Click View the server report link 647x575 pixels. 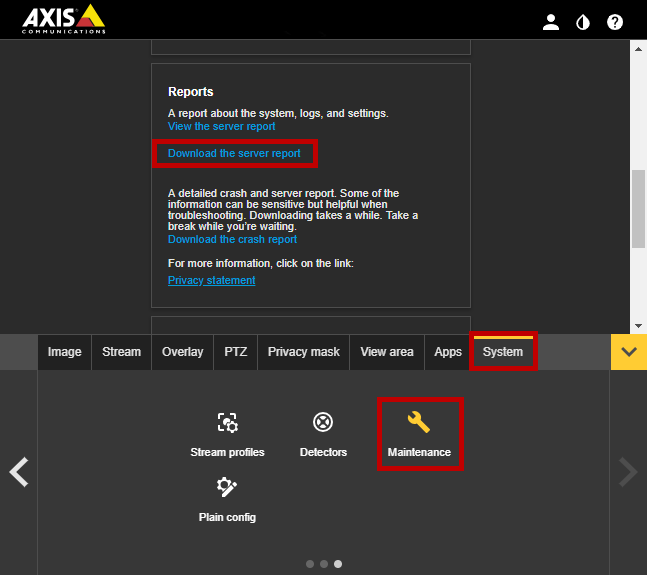221,127
